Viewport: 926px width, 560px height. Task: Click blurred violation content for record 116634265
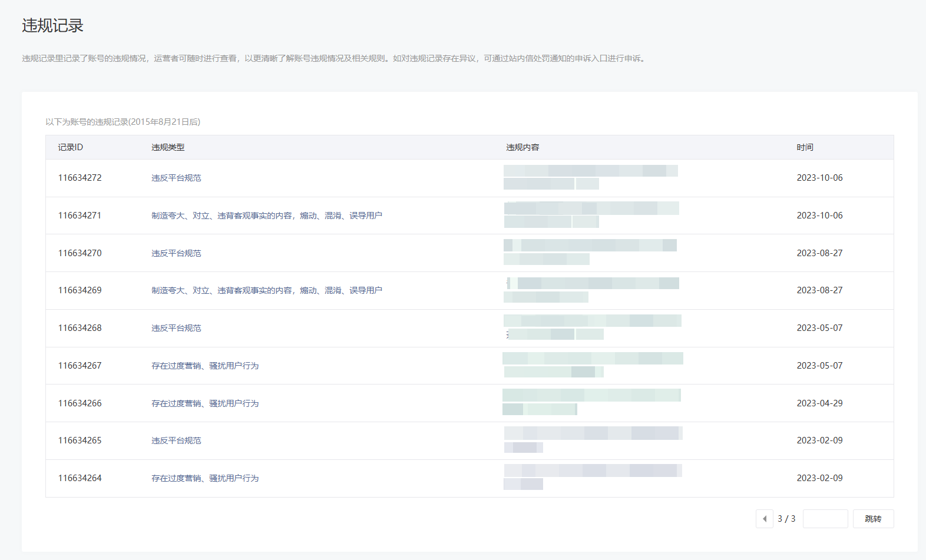pyautogui.click(x=592, y=440)
